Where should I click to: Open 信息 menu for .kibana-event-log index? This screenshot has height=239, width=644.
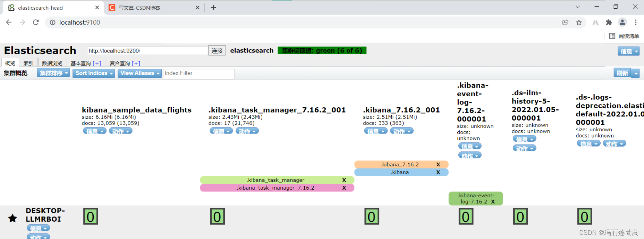point(470,146)
